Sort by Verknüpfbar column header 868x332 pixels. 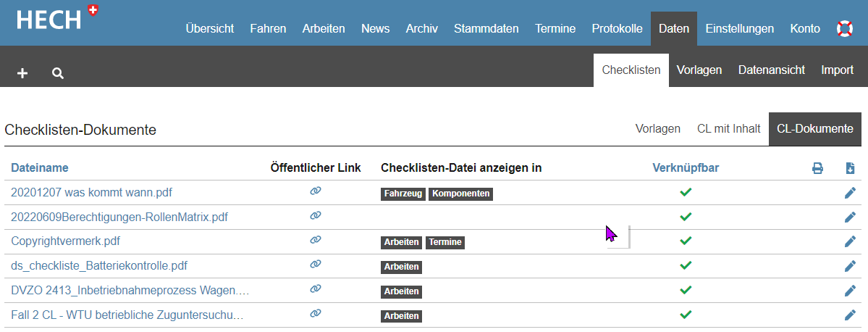click(x=686, y=168)
